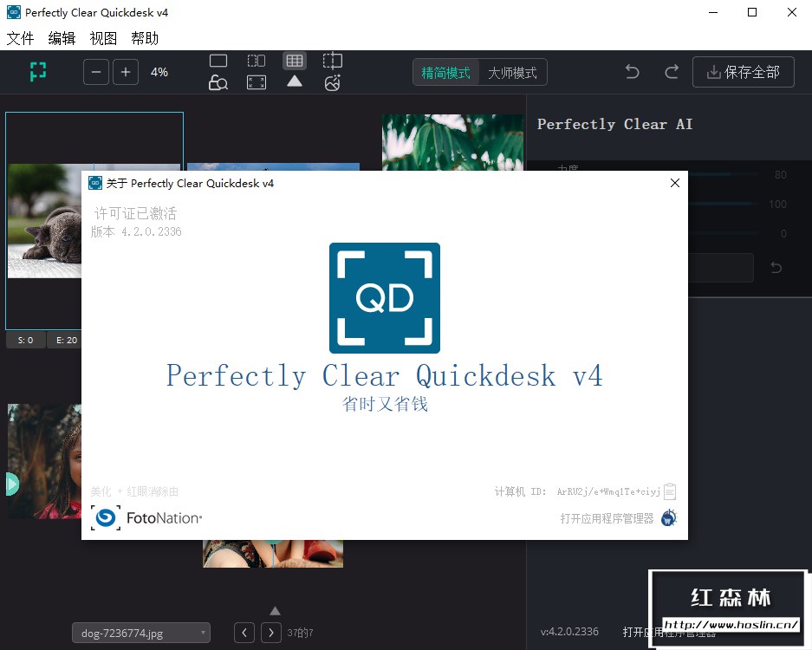Close the About Quickdesk dialog

(675, 183)
